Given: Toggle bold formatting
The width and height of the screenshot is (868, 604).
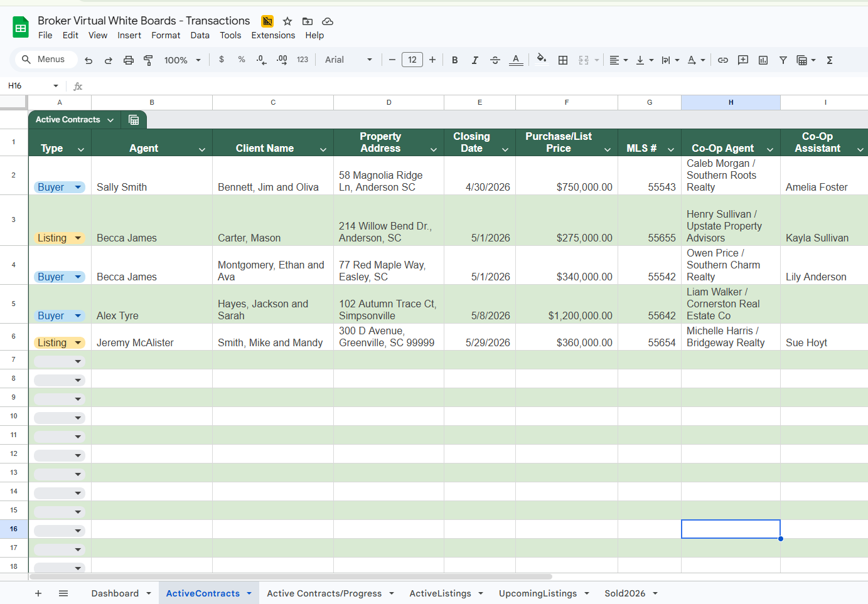Looking at the screenshot, I should pos(455,60).
